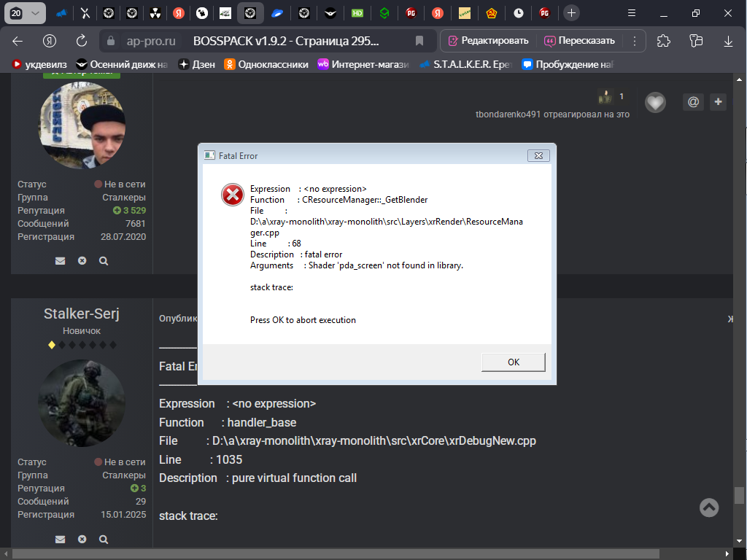This screenshot has width=747, height=560.
Task: Click the Новичок rank label
Action: tap(82, 331)
